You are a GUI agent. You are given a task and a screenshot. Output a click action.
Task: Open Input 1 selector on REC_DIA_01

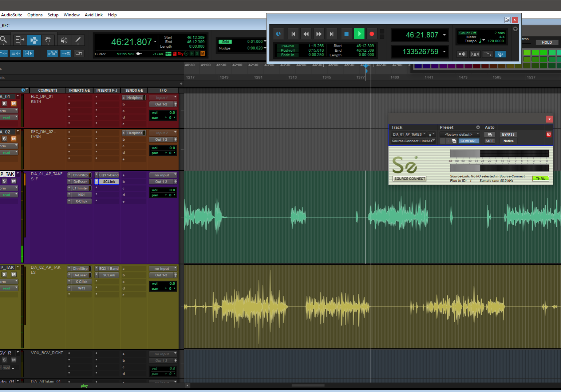coord(163,98)
